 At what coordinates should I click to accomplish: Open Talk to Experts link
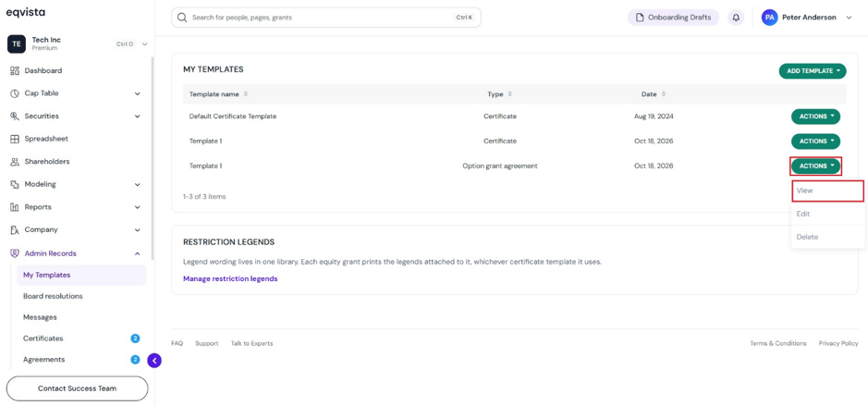tap(251, 343)
